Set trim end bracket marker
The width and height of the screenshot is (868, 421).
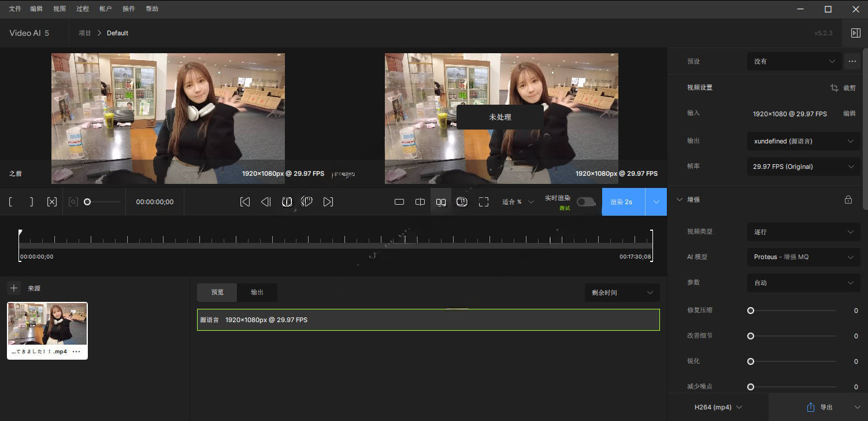point(31,202)
